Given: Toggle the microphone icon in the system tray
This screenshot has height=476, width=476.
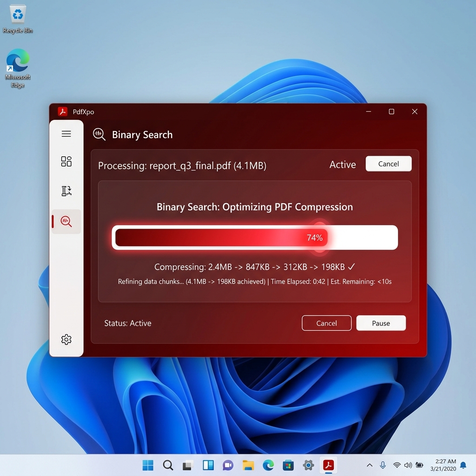Looking at the screenshot, I should pyautogui.click(x=382, y=465).
